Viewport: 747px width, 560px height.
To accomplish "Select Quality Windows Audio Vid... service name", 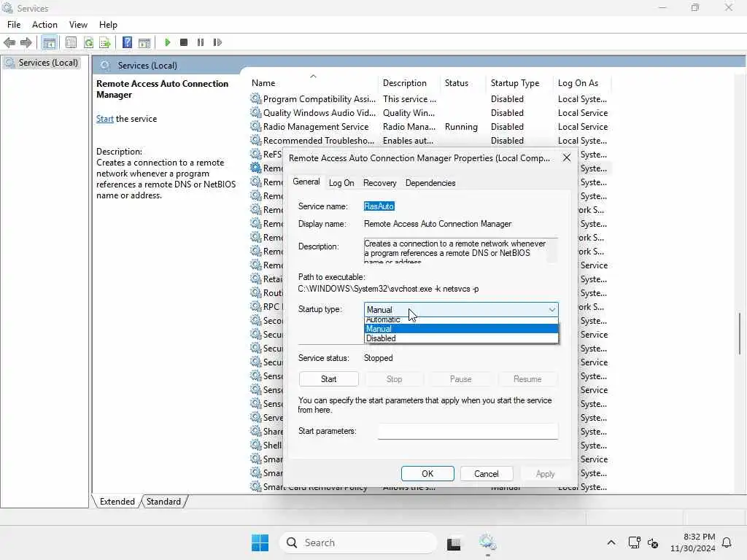I will click(320, 113).
